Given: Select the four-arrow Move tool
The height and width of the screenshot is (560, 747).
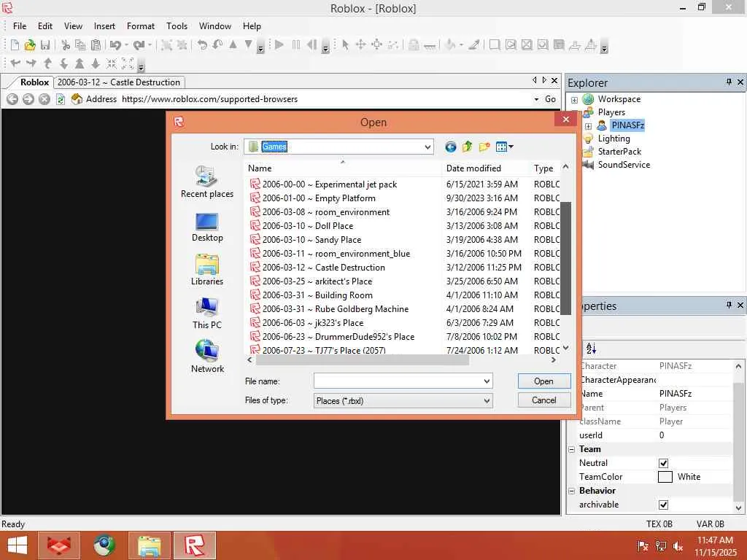Looking at the screenshot, I should 360,45.
